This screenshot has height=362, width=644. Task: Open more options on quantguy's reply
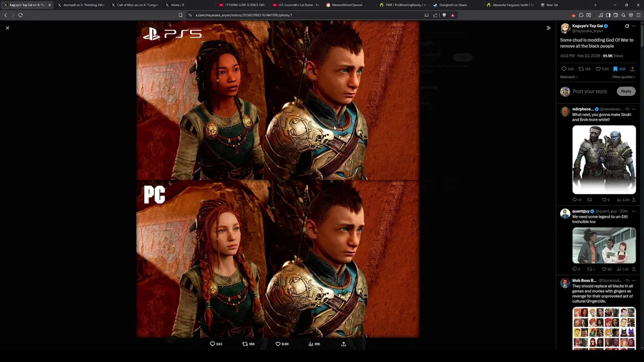(633, 211)
